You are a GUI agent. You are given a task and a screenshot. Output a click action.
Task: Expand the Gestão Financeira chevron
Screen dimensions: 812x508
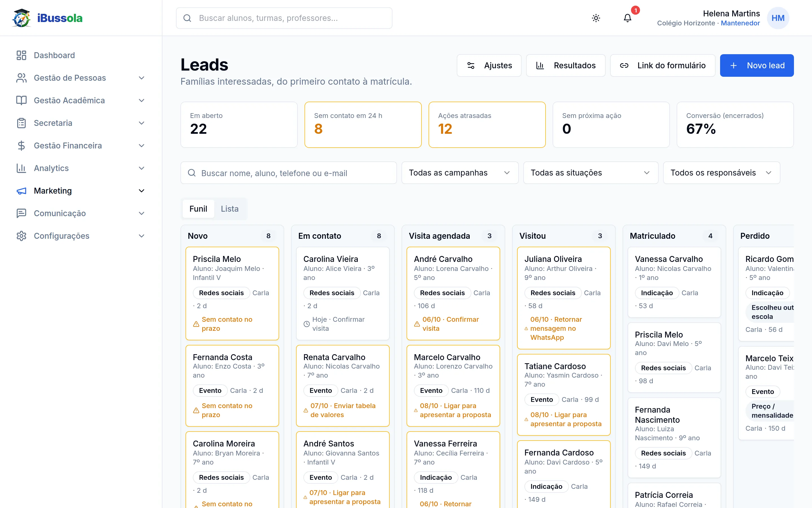(x=142, y=145)
